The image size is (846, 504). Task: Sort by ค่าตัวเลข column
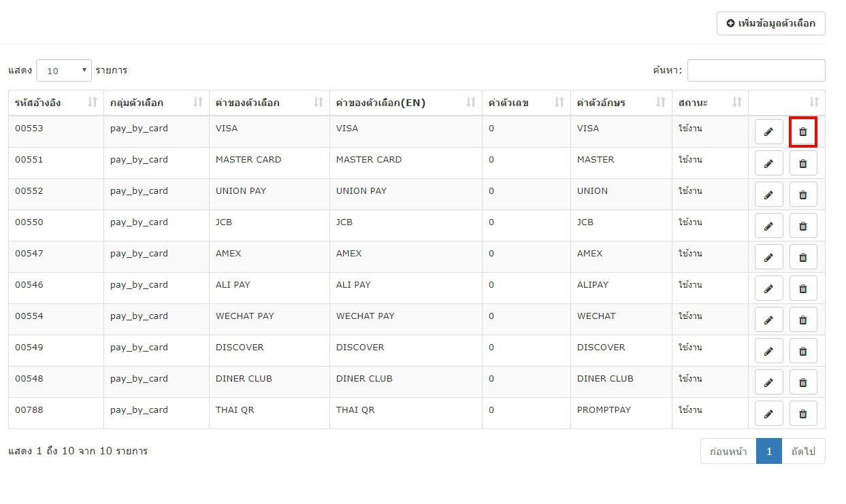(x=526, y=103)
